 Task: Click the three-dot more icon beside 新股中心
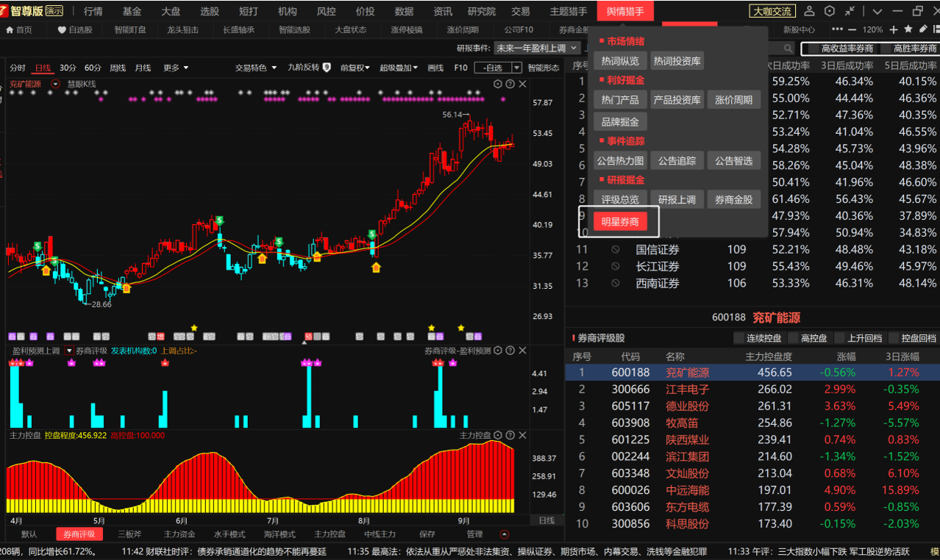point(837,29)
